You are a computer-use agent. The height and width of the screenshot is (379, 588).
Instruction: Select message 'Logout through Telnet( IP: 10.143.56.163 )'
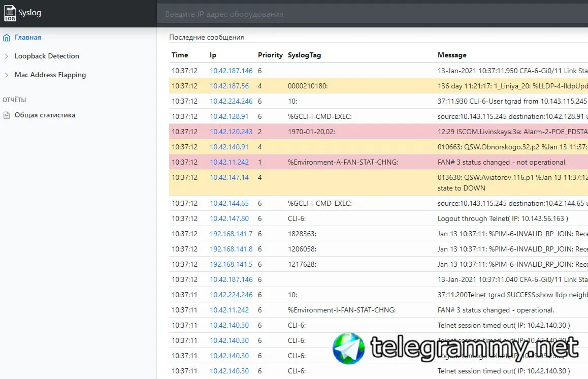[503, 219]
